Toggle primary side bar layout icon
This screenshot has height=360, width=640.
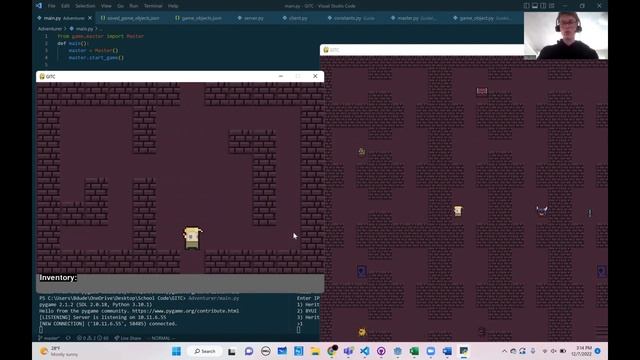pyautogui.click(x=527, y=6)
